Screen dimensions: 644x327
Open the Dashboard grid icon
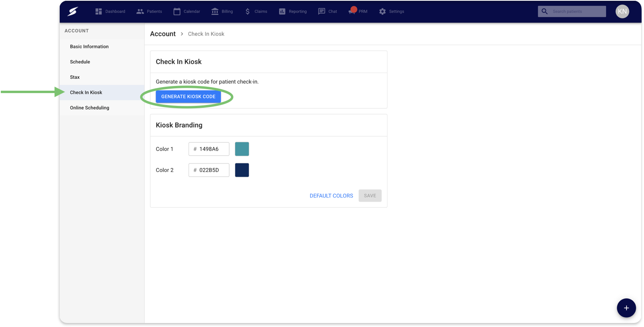pyautogui.click(x=99, y=12)
